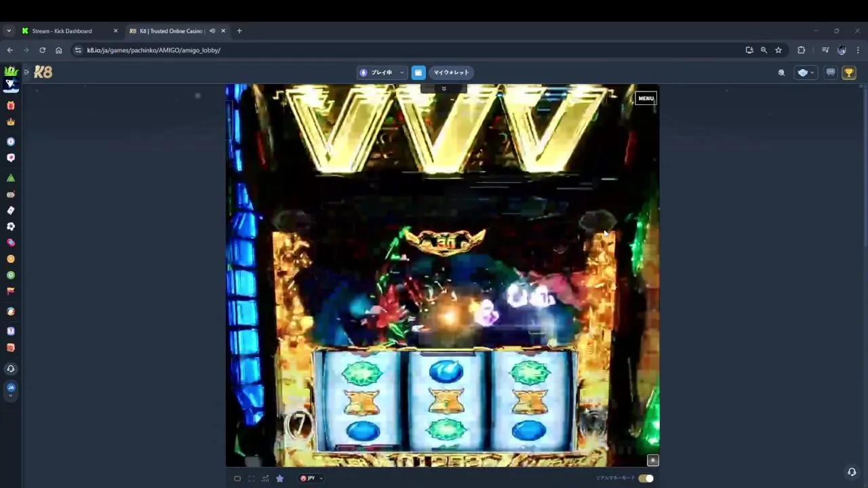Click the red square sidebar icon
This screenshot has width=868, height=488.
tap(10, 348)
